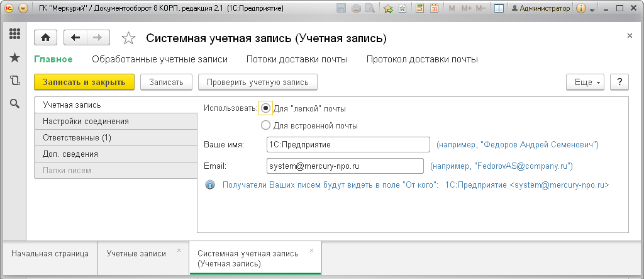Click the 1C logo icon in title bar

(9, 8)
